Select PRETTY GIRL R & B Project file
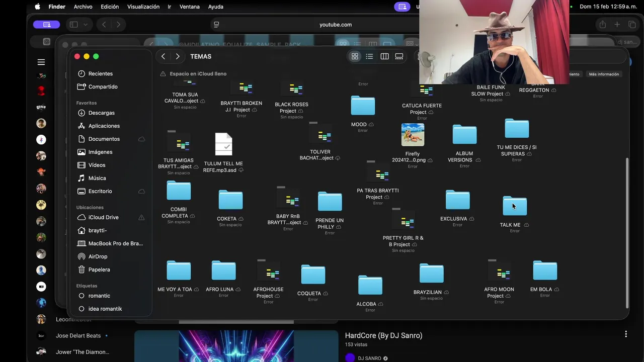The width and height of the screenshot is (644, 362). pyautogui.click(x=403, y=220)
